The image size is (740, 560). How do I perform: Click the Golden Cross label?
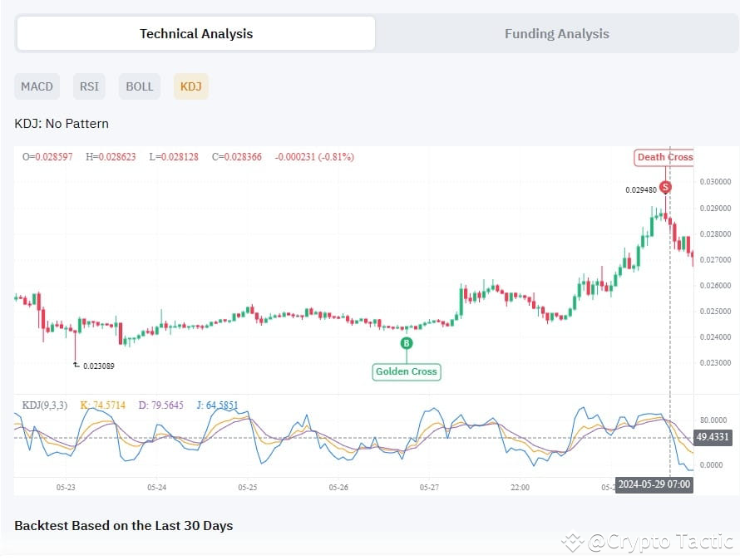pos(406,371)
